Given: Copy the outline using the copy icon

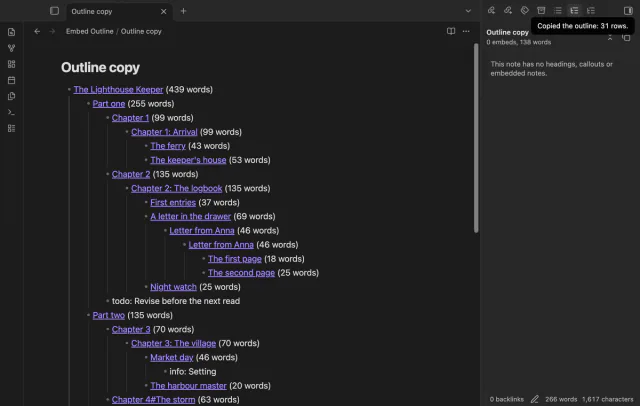Looking at the screenshot, I should click(627, 38).
